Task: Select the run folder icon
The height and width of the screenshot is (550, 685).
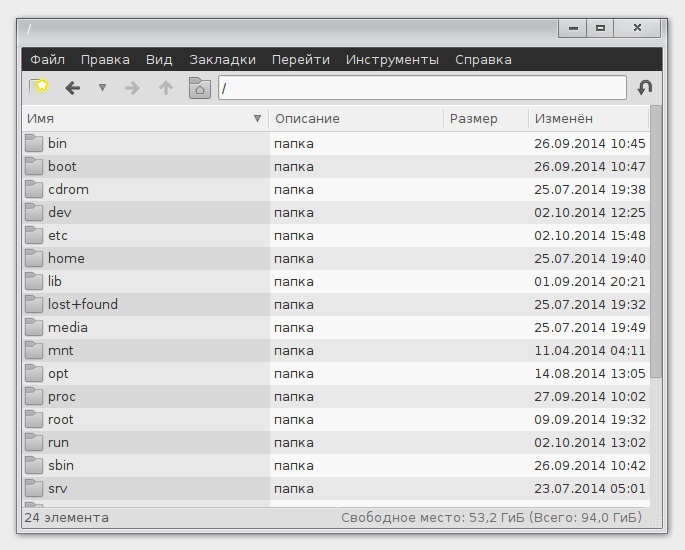Action: pos(34,443)
